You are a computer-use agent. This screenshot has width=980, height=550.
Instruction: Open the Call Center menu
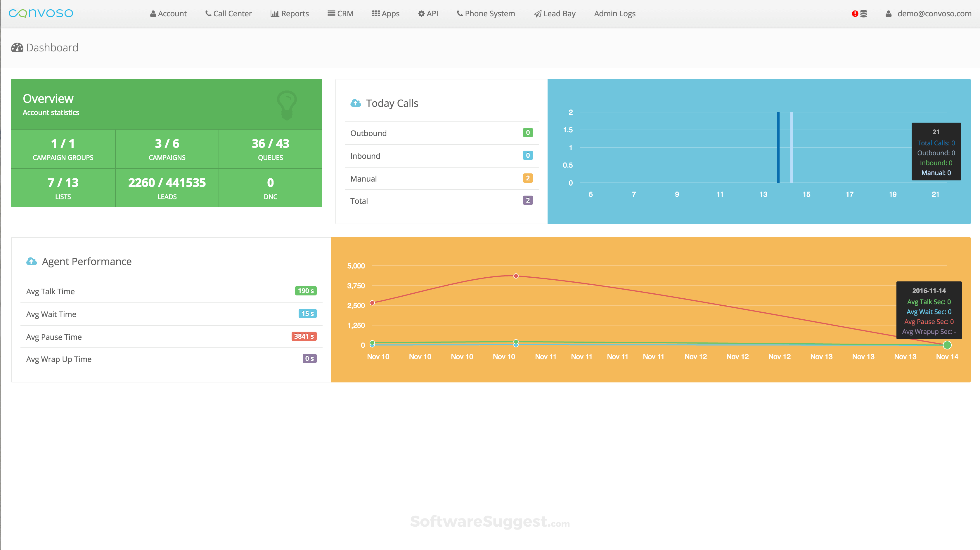point(228,13)
